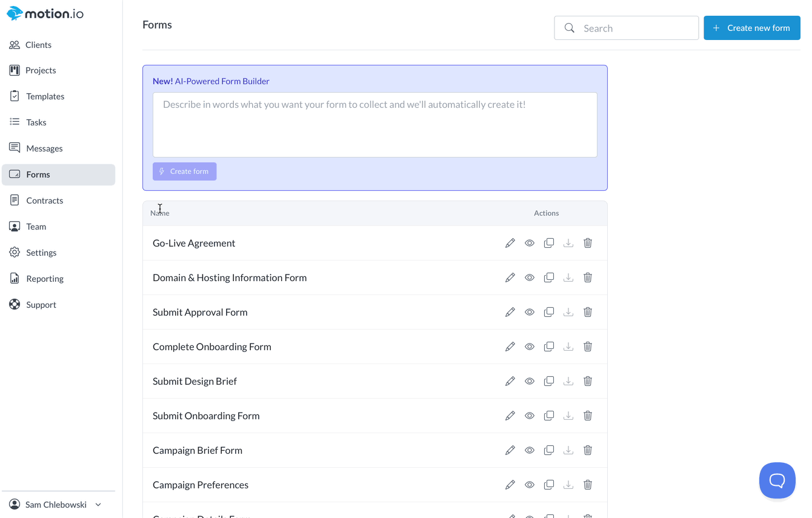Preview the Go-Live Agreement with eye icon
The height and width of the screenshot is (518, 812).
click(x=530, y=243)
